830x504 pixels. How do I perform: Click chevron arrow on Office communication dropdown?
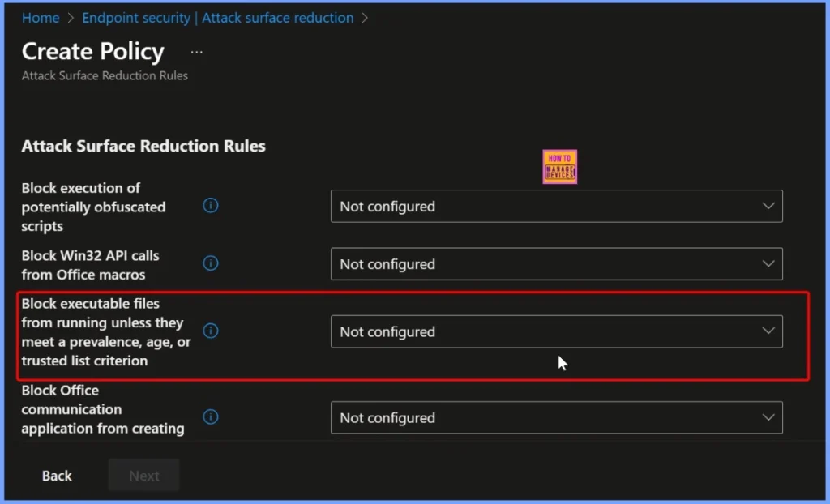coord(768,417)
